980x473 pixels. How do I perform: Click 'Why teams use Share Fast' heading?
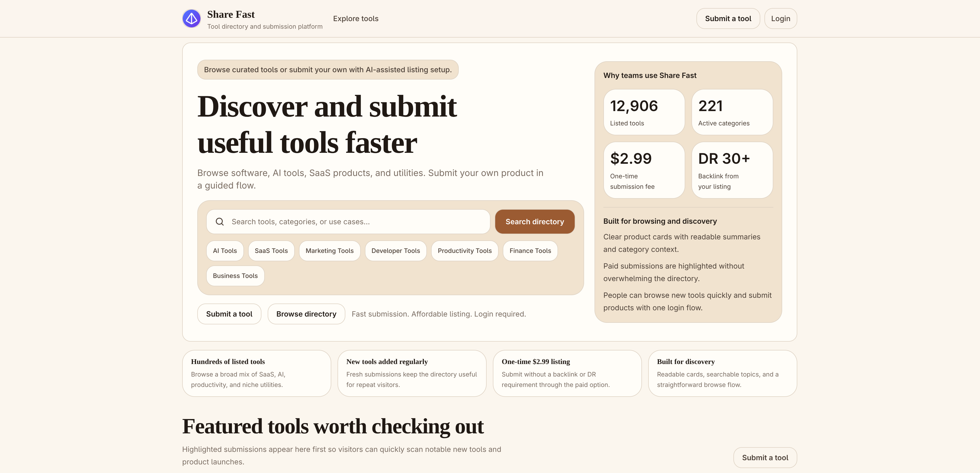(650, 75)
